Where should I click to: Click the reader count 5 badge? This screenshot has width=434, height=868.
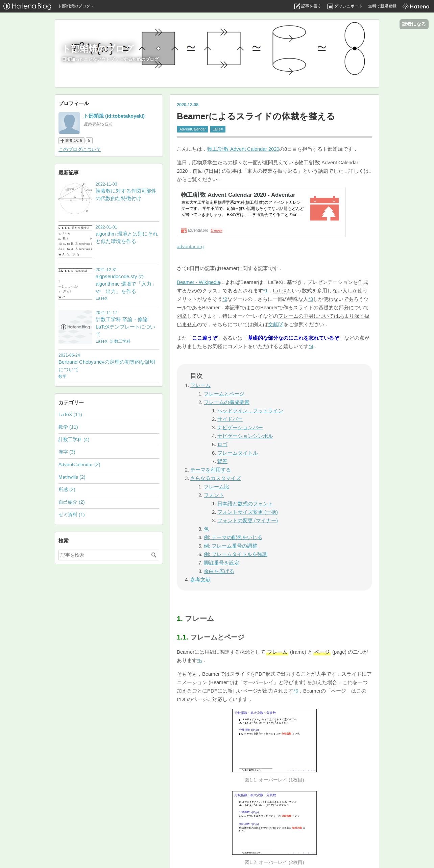pos(89,141)
